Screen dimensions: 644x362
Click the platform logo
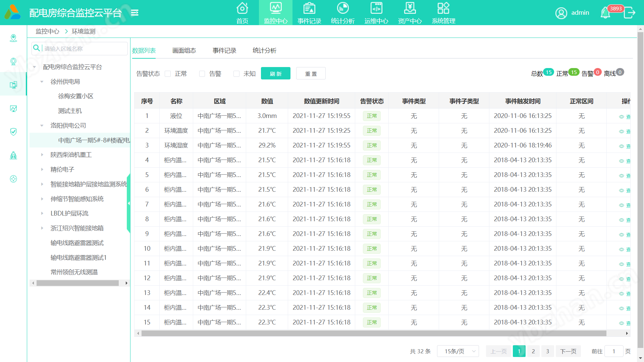[13, 12]
